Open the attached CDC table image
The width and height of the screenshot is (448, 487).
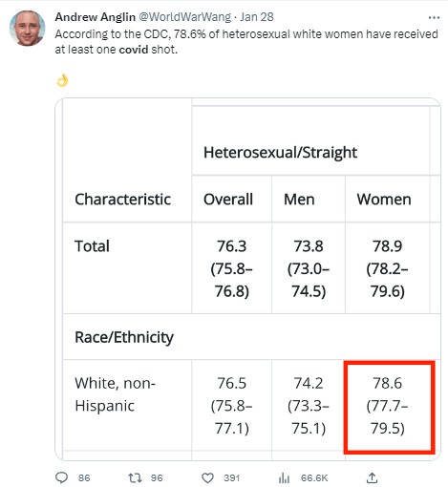point(248,279)
